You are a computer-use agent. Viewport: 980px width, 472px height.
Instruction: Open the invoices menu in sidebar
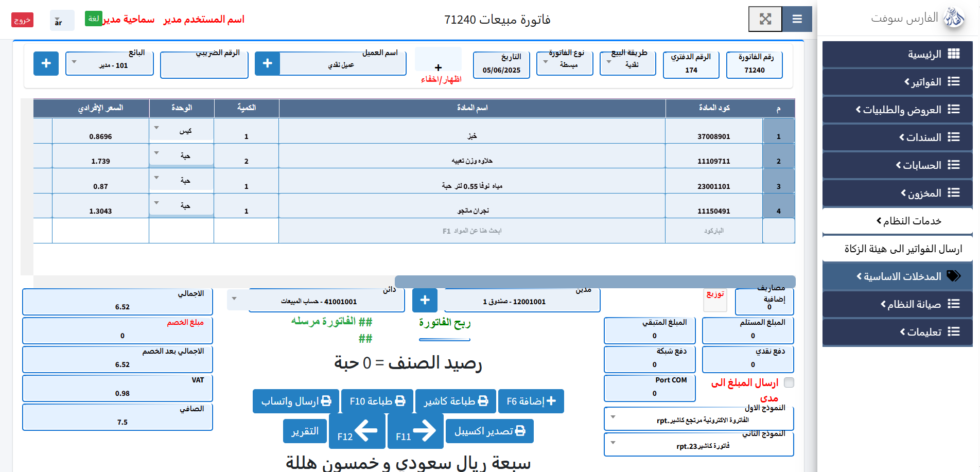[897, 82]
